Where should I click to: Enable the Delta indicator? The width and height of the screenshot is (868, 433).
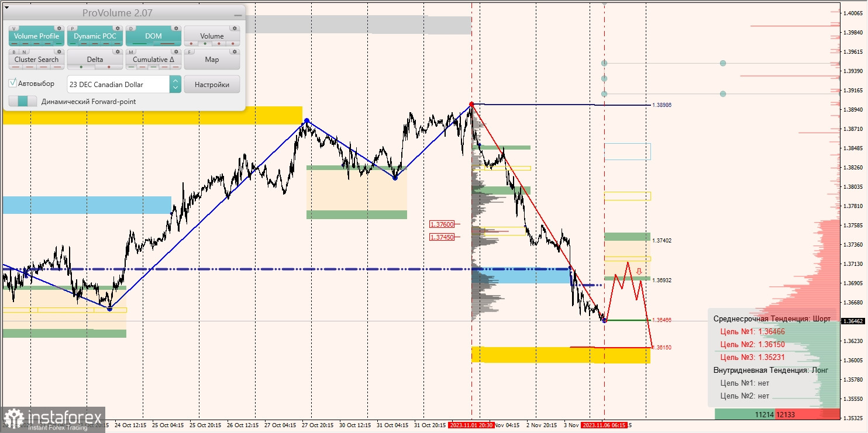coord(95,60)
